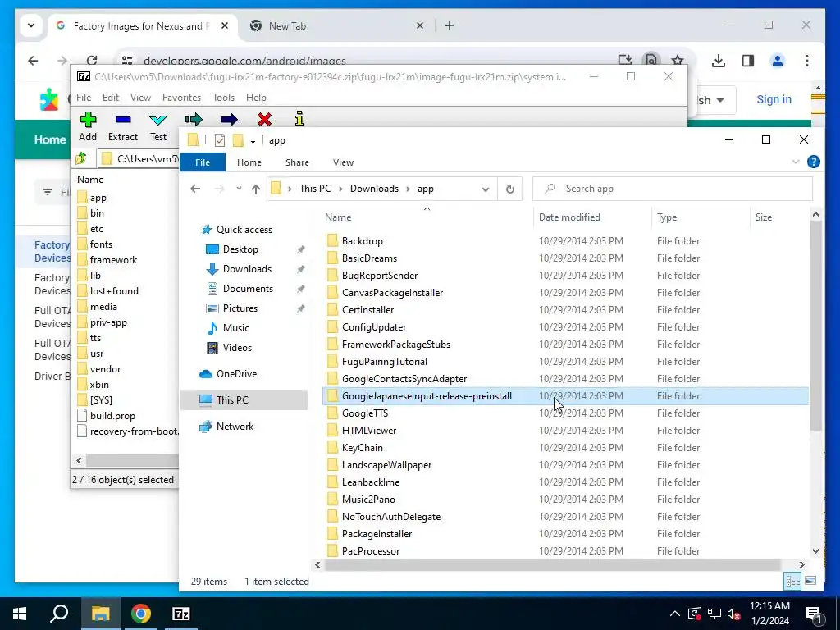Open the Chrome three-dot menu
Screen dimensions: 840x630
pos(807,61)
